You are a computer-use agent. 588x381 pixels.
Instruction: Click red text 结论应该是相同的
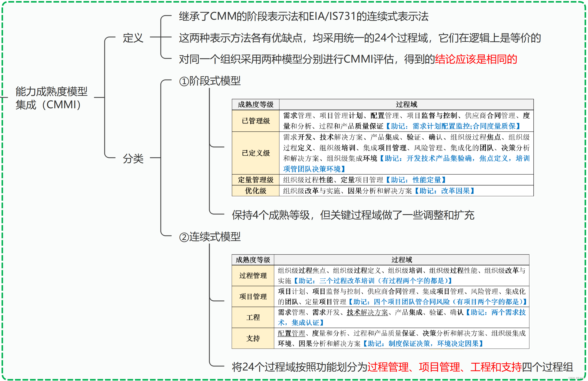coord(476,59)
